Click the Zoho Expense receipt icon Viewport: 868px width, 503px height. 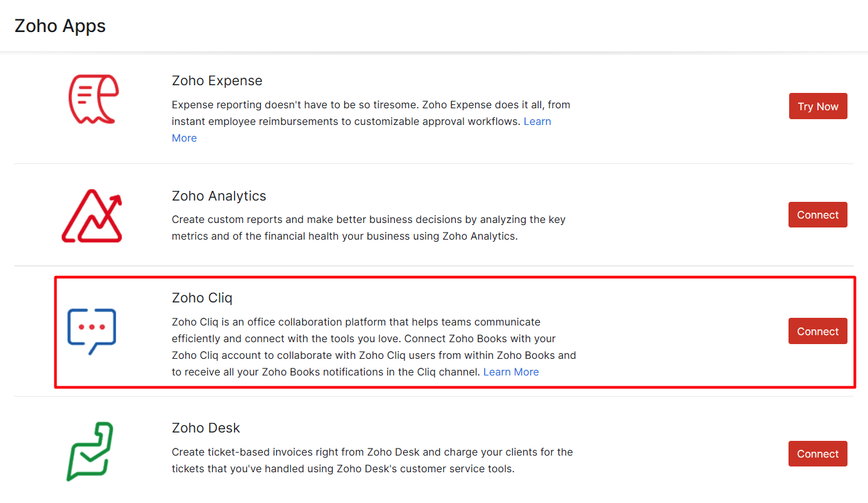click(93, 99)
